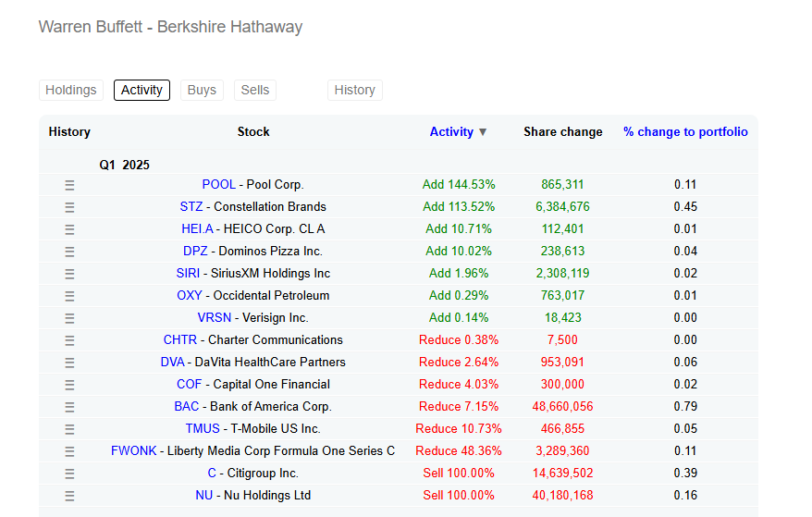Image resolution: width=812 pixels, height=517 pixels.
Task: Toggle the Activity sort arrow
Action: 483,132
